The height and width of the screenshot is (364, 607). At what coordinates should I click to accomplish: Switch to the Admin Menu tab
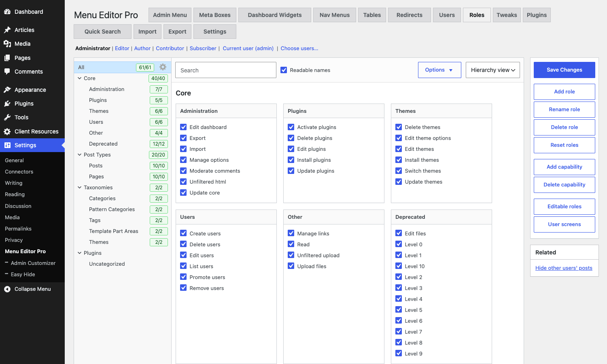pos(170,15)
